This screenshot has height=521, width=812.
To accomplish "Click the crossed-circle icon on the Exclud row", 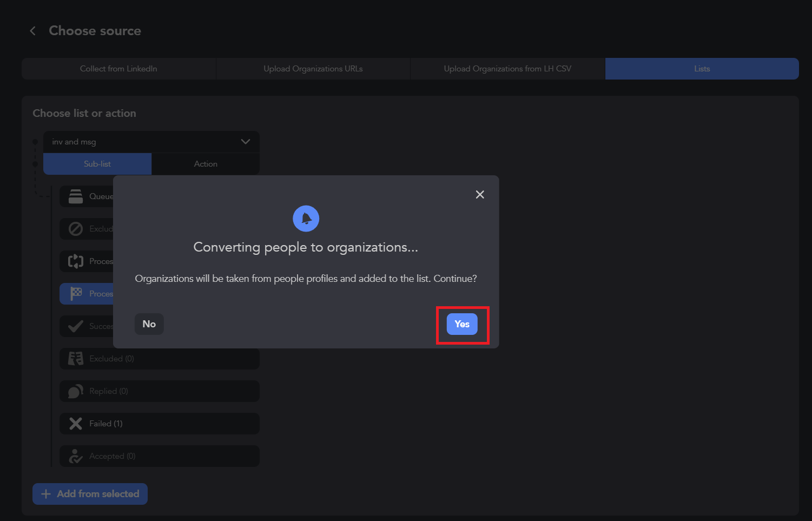I will 76,229.
